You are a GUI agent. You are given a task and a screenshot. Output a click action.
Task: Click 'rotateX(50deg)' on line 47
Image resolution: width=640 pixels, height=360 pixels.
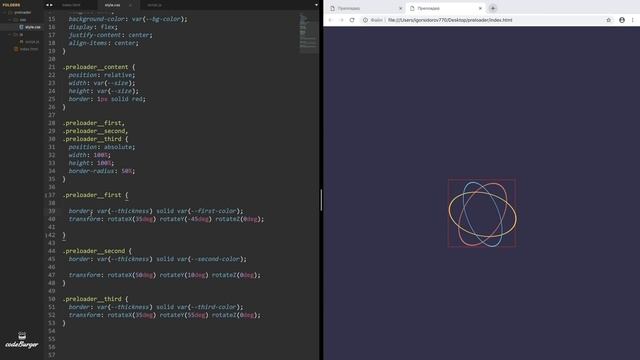pos(131,275)
